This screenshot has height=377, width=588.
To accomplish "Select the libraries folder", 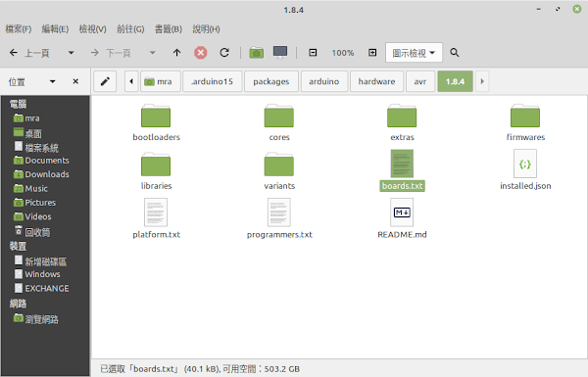I will click(x=156, y=171).
